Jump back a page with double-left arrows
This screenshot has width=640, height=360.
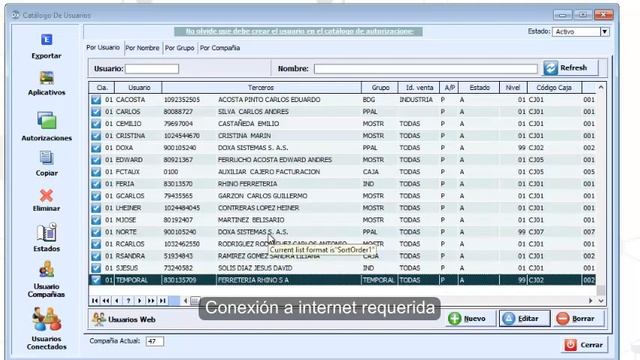click(x=106, y=301)
